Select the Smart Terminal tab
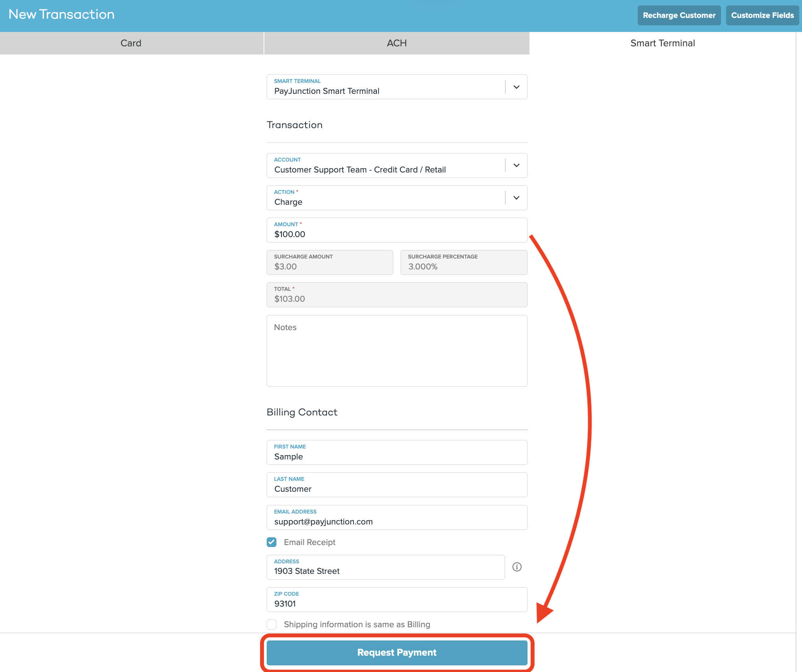This screenshot has width=802, height=672. (663, 43)
